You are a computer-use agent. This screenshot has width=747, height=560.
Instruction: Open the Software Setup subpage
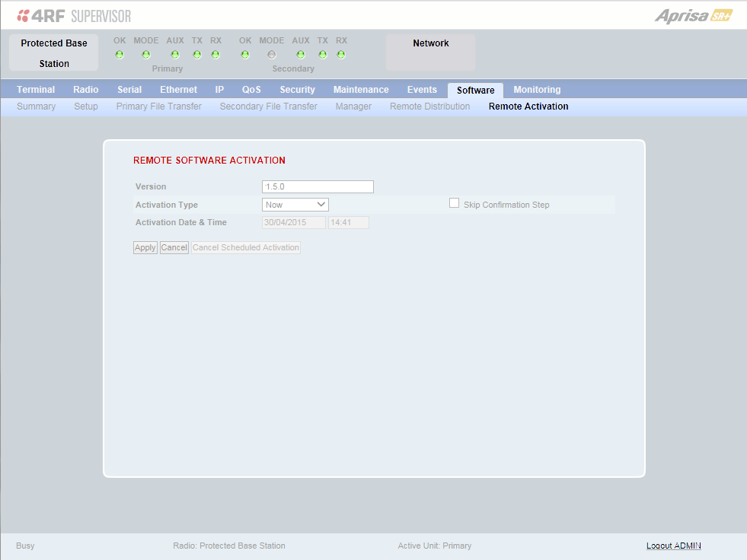(86, 107)
